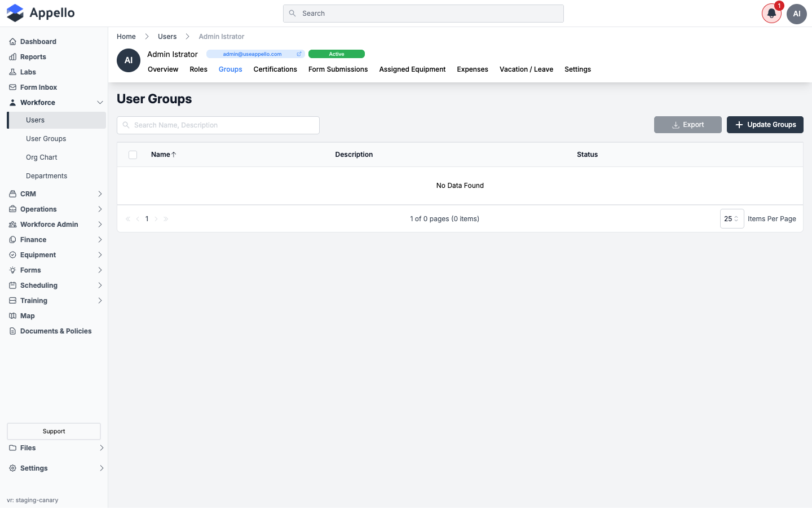Go to the next page arrow
This screenshot has height=518, width=812.
(x=156, y=219)
